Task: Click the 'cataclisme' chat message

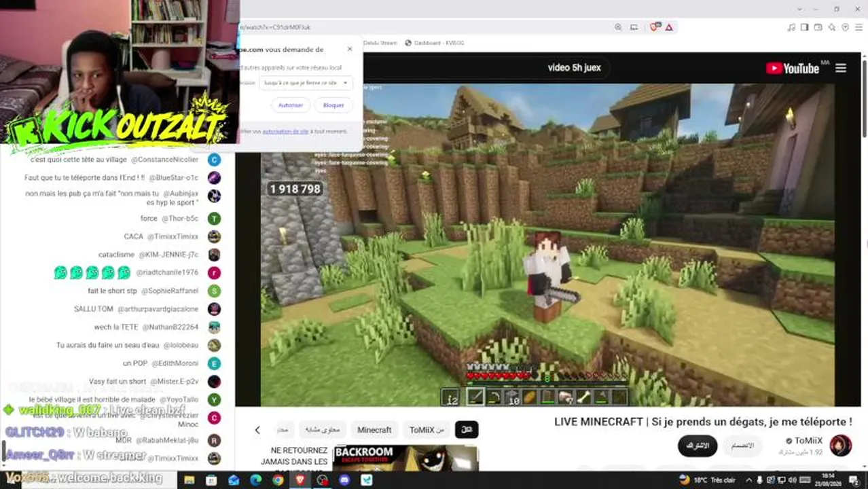Action: (x=117, y=255)
